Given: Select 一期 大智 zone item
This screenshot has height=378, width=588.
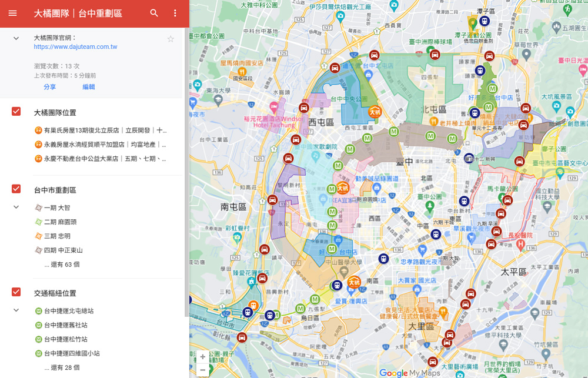Looking at the screenshot, I should pos(52,208).
